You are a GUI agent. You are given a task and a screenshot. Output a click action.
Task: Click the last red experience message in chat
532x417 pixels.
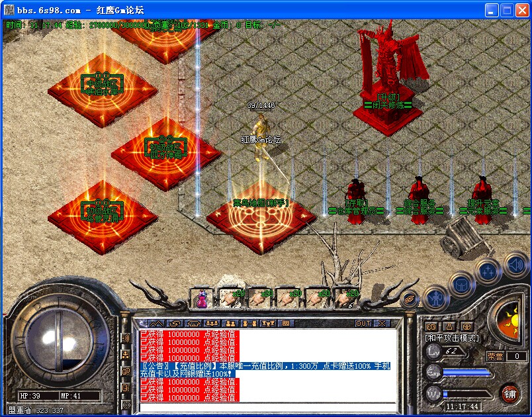pyautogui.click(x=190, y=398)
